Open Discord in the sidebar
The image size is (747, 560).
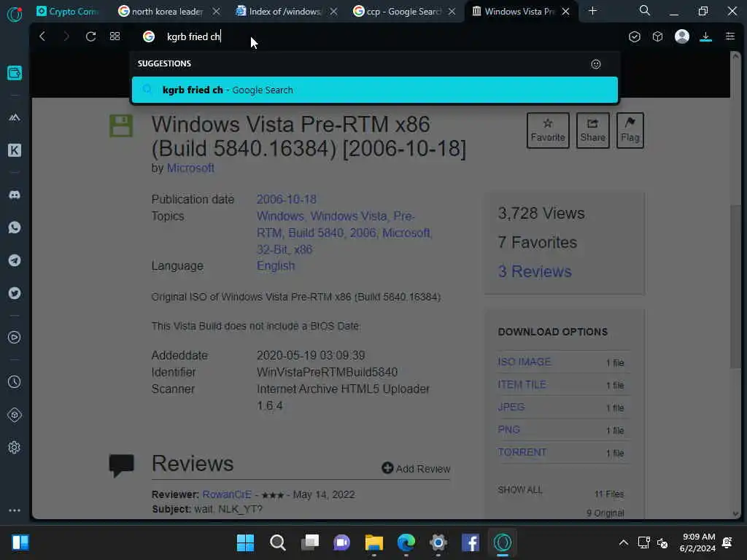[x=15, y=195]
